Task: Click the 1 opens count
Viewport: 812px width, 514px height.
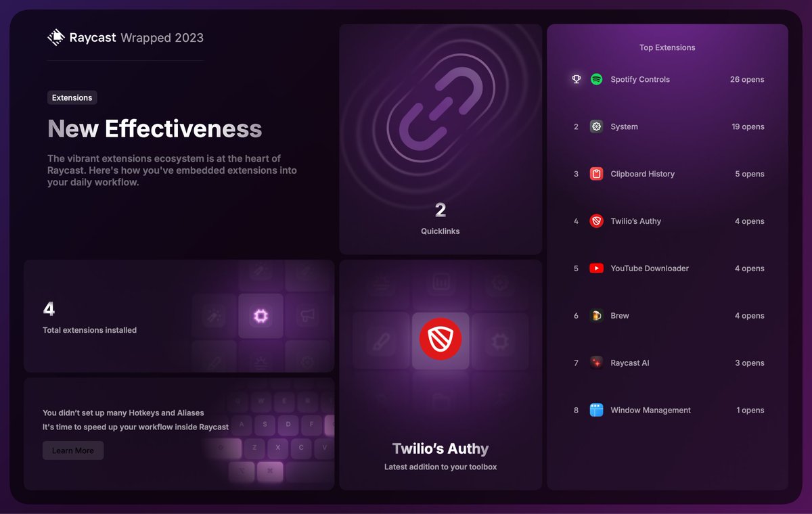Action: [750, 411]
